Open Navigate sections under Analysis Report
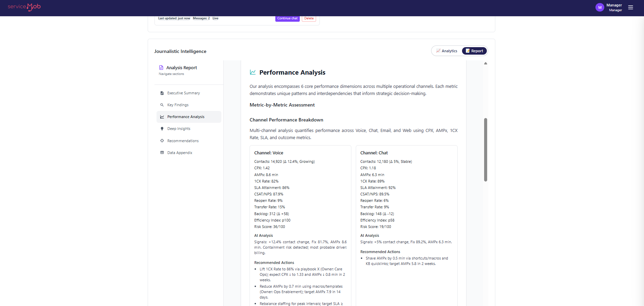 pos(171,74)
